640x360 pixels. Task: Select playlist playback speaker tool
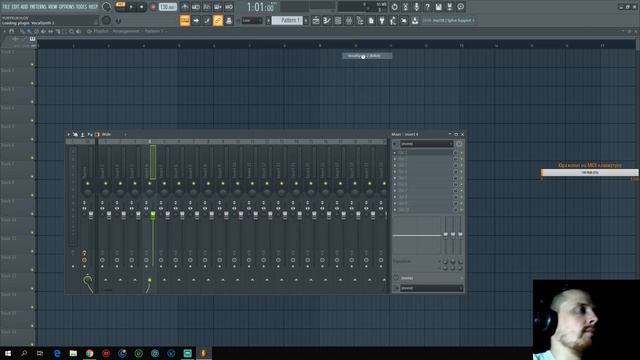click(x=78, y=31)
